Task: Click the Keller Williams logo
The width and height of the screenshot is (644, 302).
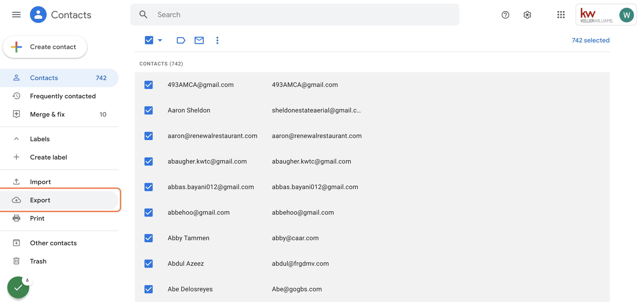Action: [x=596, y=16]
